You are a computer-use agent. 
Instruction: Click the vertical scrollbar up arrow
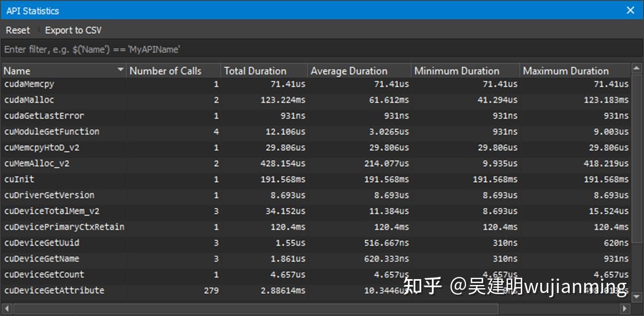(637, 68)
